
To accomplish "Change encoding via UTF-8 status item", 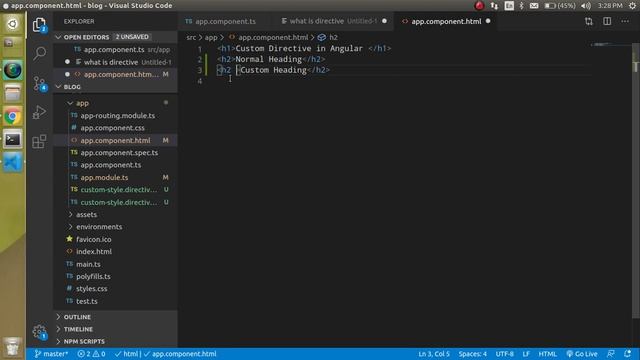I will [x=504, y=354].
